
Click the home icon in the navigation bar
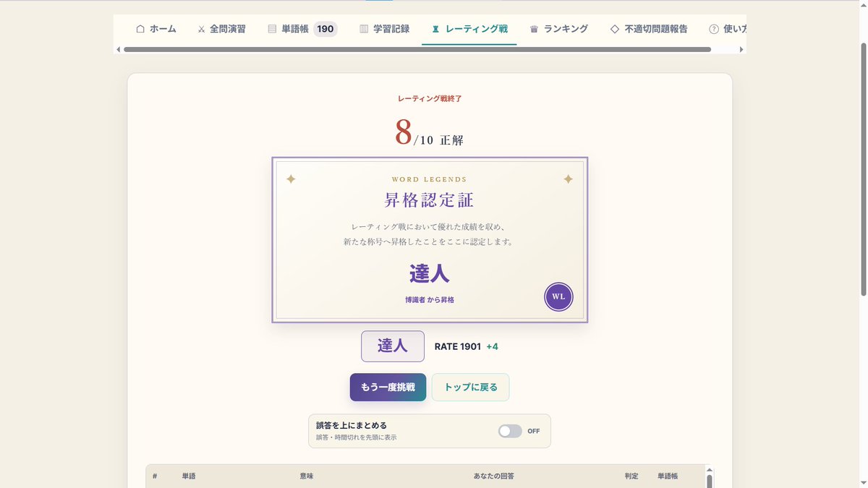(140, 29)
